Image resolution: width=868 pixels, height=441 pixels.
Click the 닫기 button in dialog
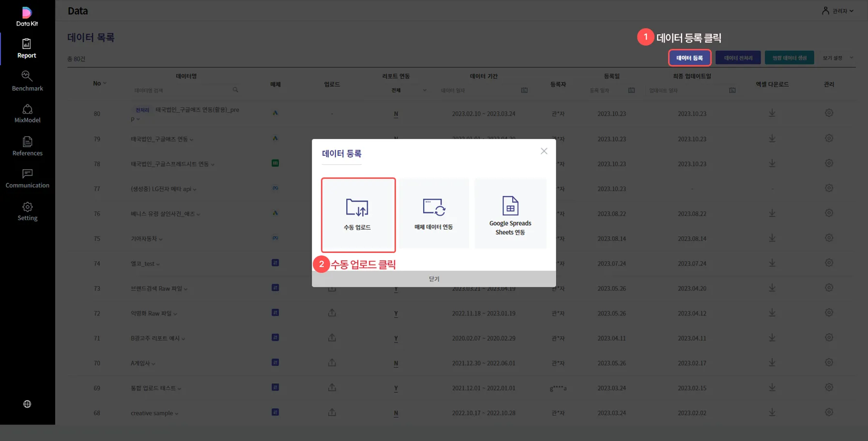tap(434, 279)
